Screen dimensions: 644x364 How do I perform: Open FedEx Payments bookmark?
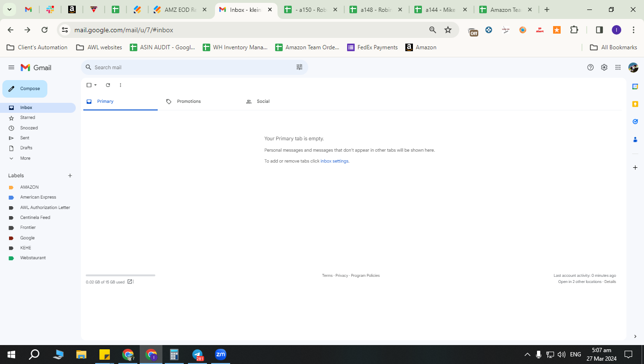click(373, 47)
